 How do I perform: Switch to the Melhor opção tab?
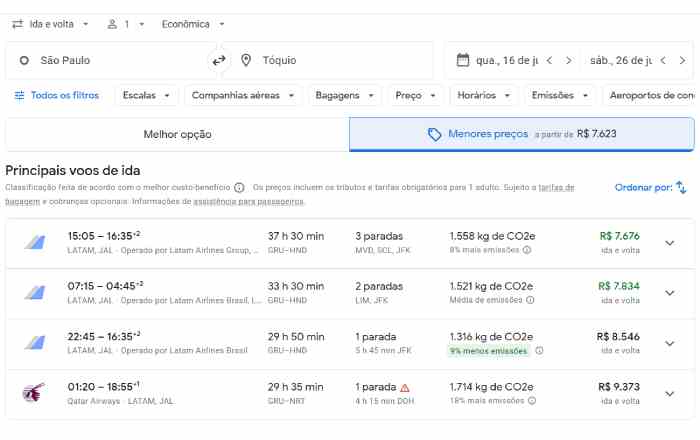[177, 134]
